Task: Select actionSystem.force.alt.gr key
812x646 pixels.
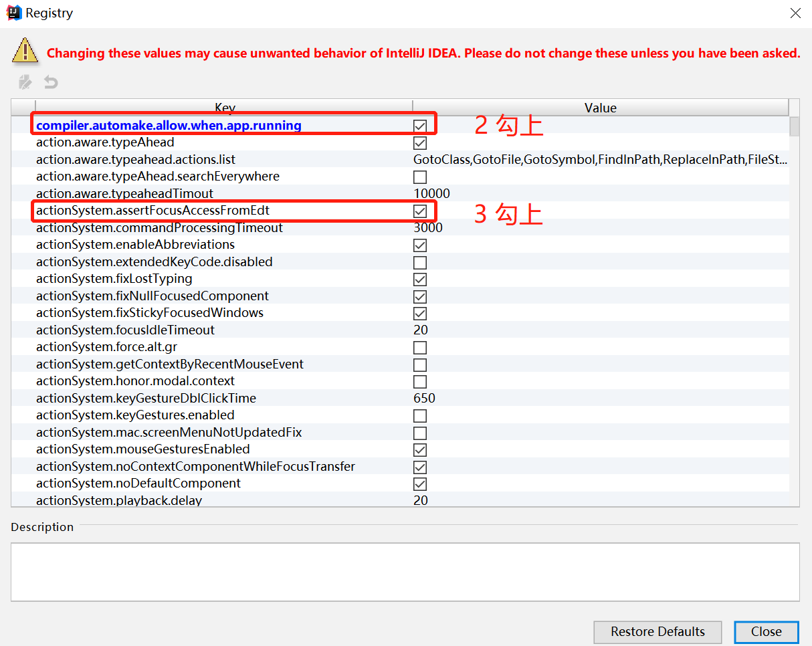Action: pyautogui.click(x=107, y=347)
